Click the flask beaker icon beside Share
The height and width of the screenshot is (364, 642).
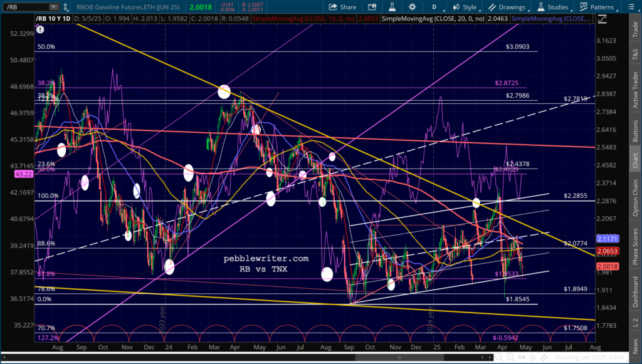point(392,7)
